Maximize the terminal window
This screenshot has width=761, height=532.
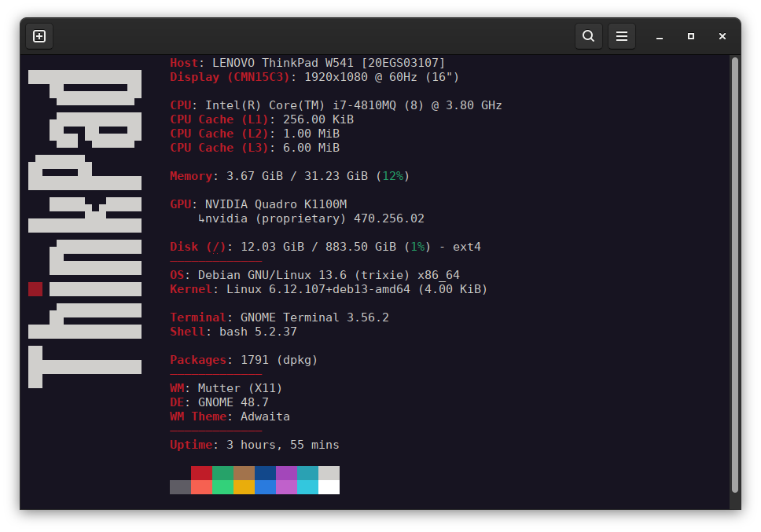690,36
